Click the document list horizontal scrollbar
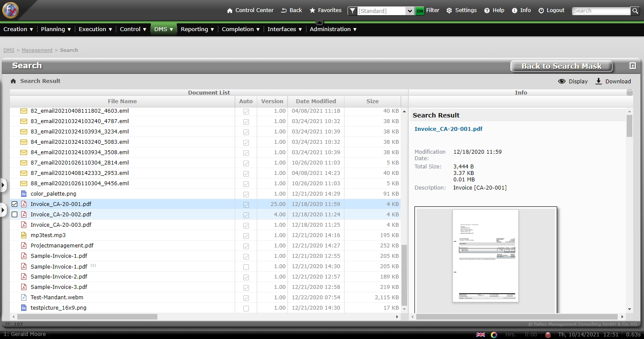Screen dimensions: 644x339 (87, 317)
